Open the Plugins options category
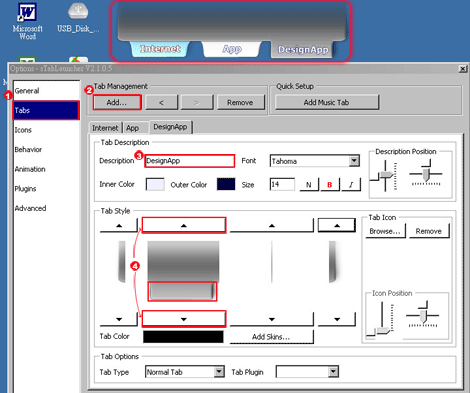 [46, 189]
